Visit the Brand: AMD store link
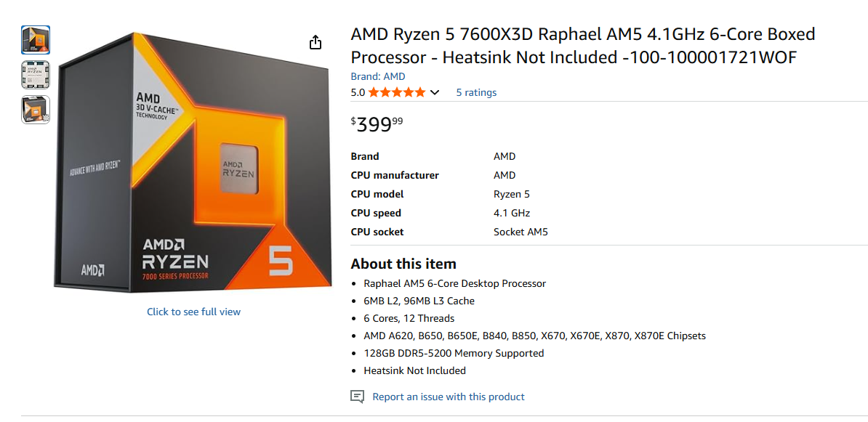The width and height of the screenshot is (868, 422). (377, 76)
